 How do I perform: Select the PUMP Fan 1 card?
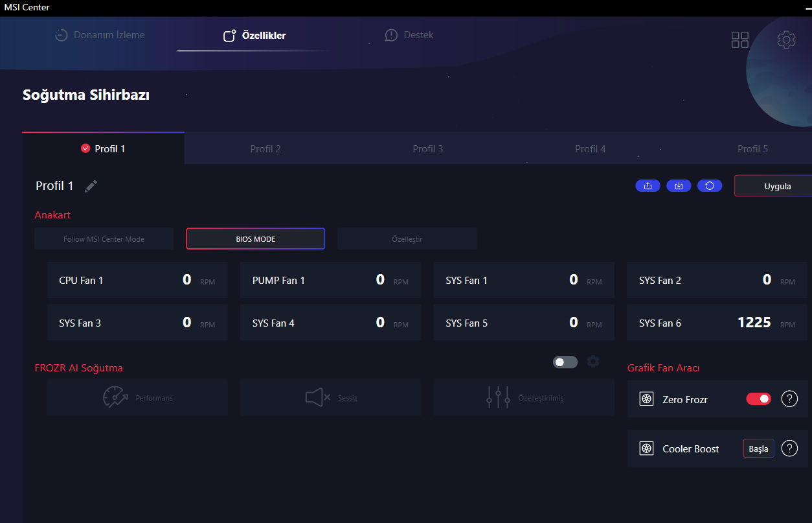330,280
